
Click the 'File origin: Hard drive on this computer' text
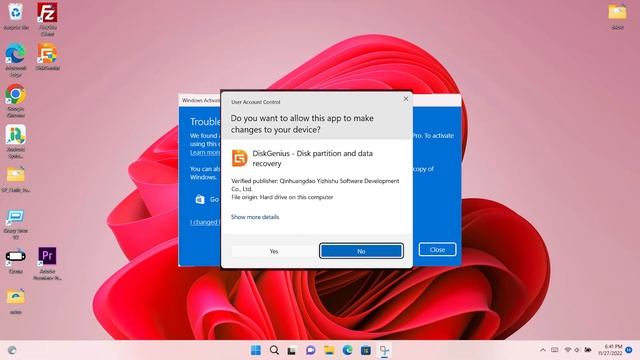(x=282, y=197)
